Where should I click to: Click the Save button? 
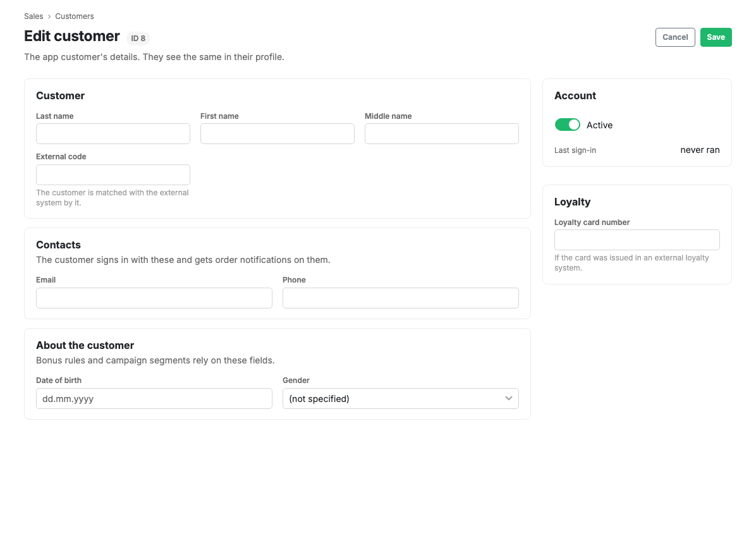(716, 37)
